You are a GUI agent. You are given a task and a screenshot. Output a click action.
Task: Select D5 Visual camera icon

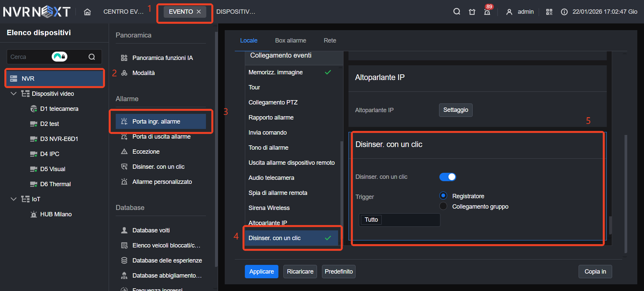click(34, 169)
